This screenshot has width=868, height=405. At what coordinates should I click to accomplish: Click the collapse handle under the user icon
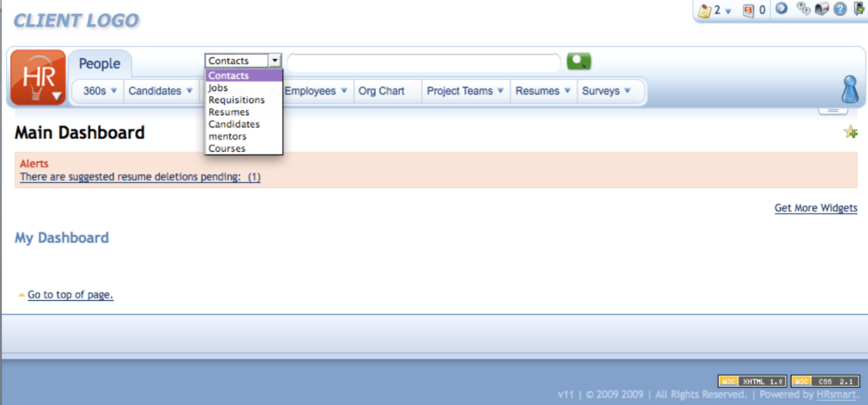833,111
